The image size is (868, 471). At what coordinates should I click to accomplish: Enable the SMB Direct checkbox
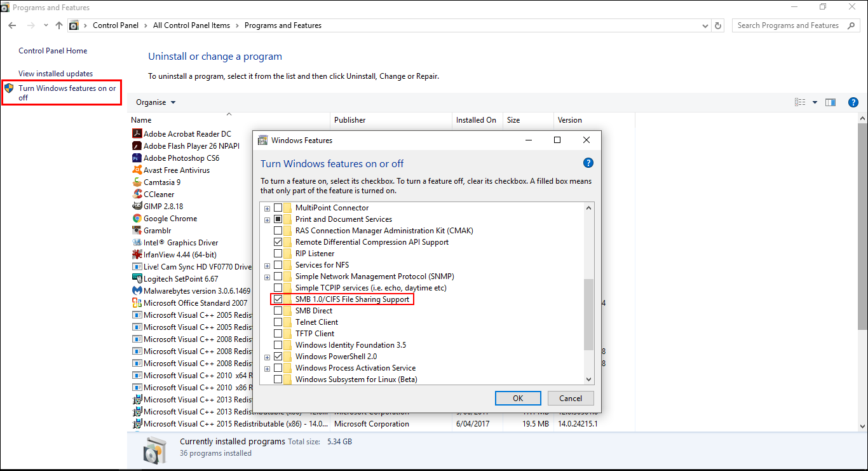pyautogui.click(x=278, y=311)
